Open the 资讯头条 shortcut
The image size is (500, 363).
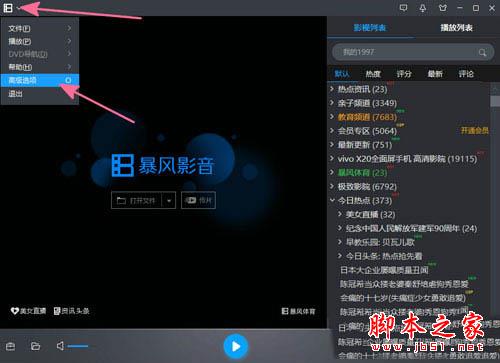pyautogui.click(x=71, y=311)
